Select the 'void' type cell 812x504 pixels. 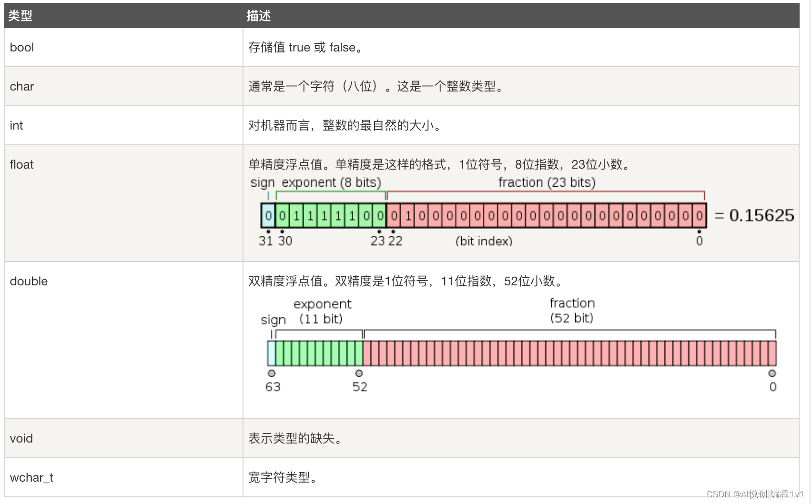123,438
